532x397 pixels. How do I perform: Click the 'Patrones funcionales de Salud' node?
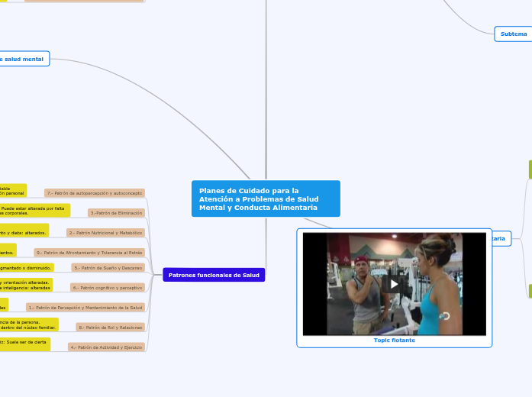click(214, 275)
